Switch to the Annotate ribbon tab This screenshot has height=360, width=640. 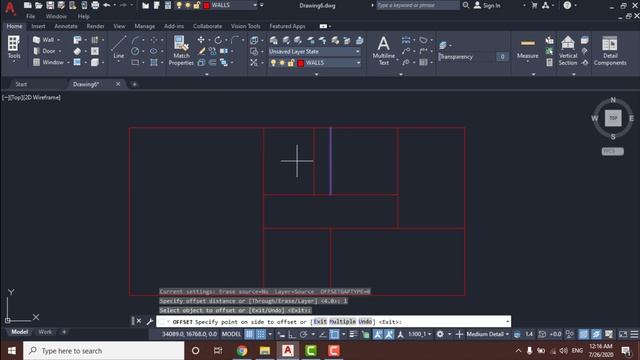(66, 26)
